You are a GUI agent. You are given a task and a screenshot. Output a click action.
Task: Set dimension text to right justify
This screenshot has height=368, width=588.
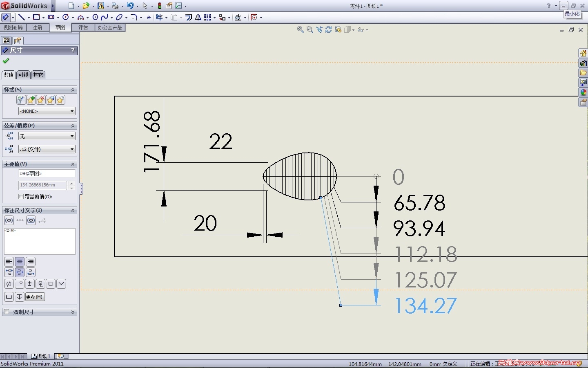tap(31, 262)
